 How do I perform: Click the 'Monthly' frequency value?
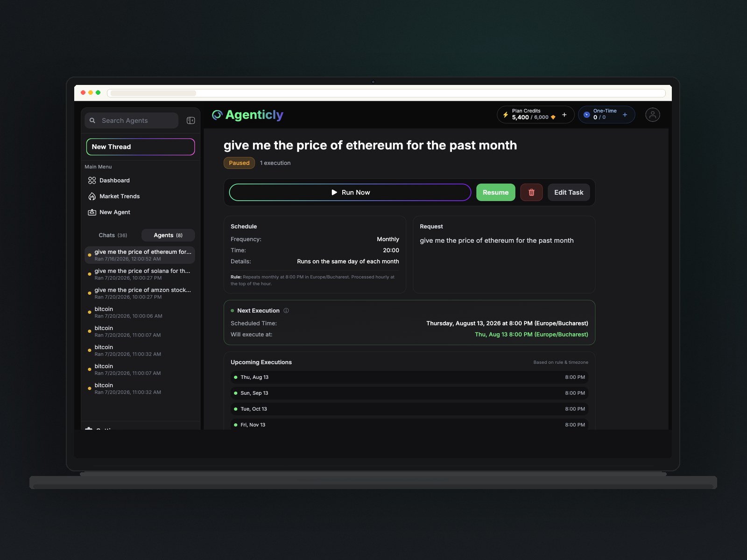[x=388, y=239]
